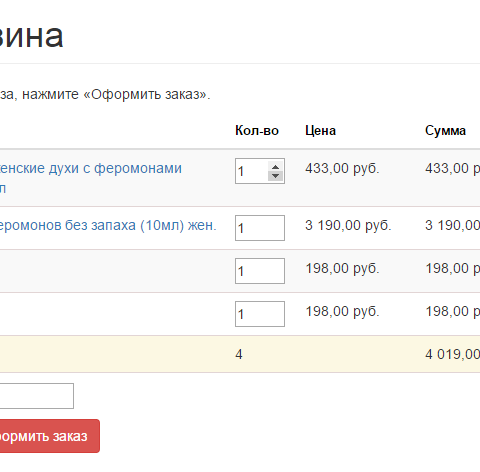Click quantity field in the second 198,00 руб. row

pyautogui.click(x=260, y=314)
